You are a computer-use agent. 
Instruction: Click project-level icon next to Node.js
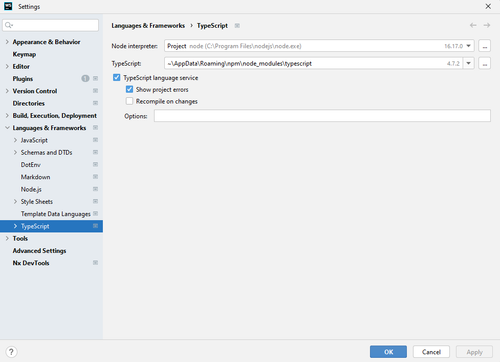click(95, 189)
